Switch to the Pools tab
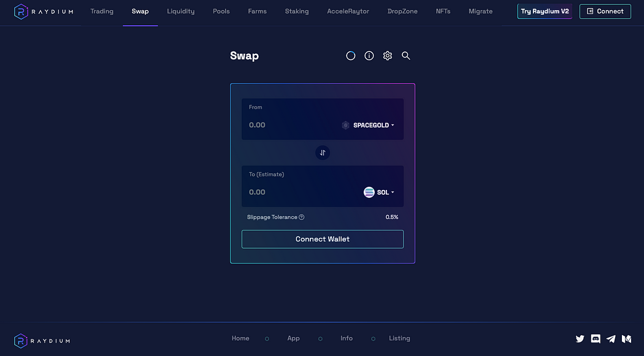Screen dimensions: 644x356 point(221,12)
